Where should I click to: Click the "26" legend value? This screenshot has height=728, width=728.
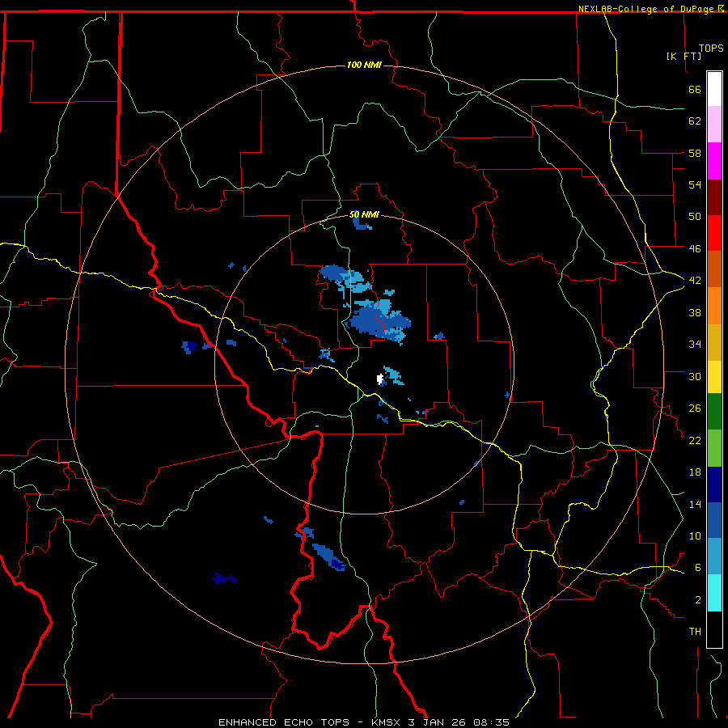(695, 408)
